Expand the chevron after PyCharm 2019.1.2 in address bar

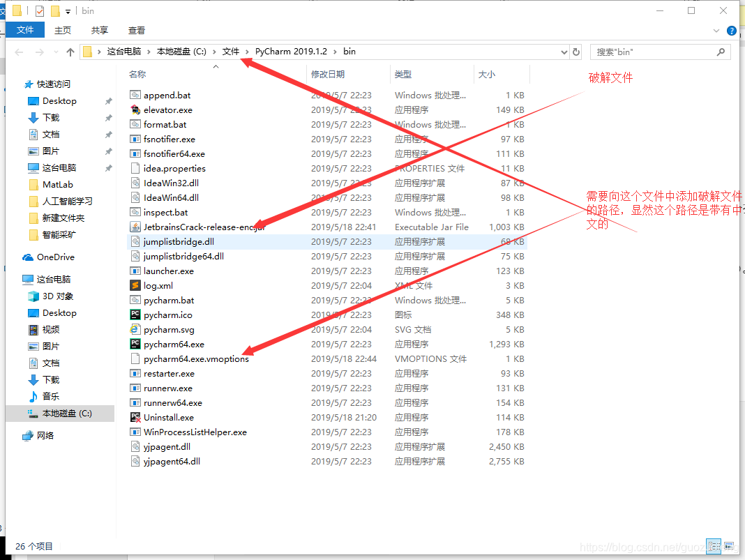(x=336, y=52)
